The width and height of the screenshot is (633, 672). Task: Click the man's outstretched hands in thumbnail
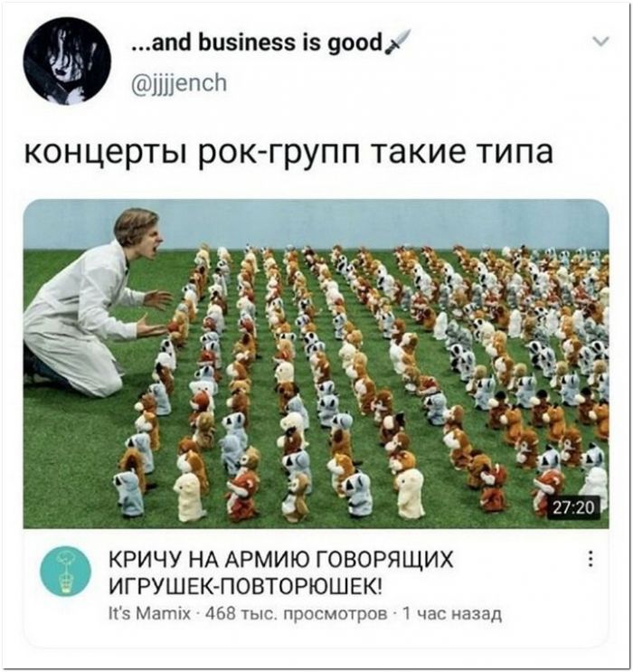156,314
